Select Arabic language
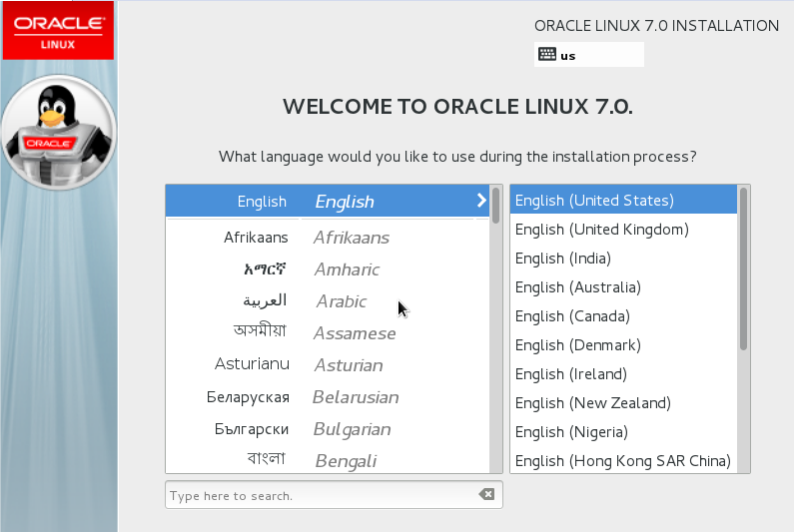Screen dimensions: 794x532 [328, 301]
